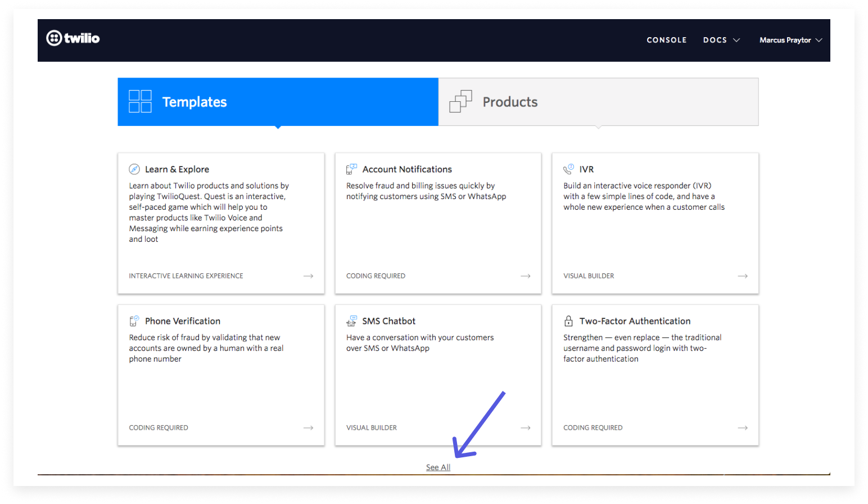Click the Two-Factor Authentication lock icon
Image resolution: width=868 pixels, height=504 pixels.
point(569,320)
